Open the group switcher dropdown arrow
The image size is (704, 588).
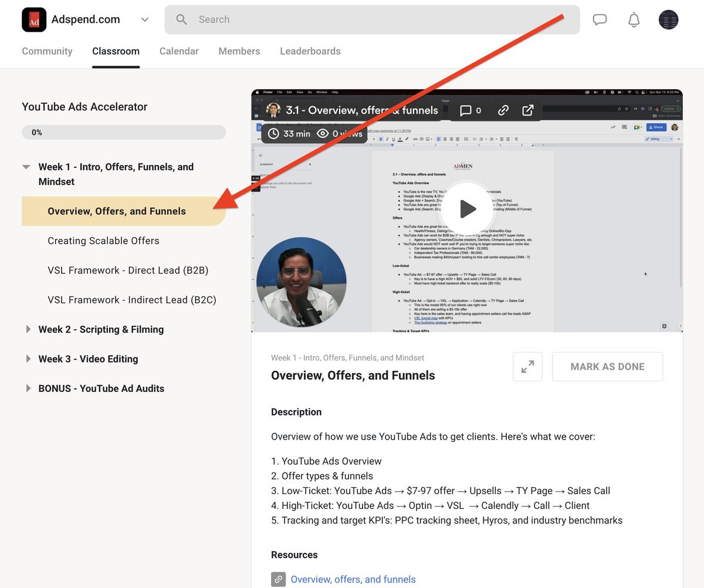[145, 19]
